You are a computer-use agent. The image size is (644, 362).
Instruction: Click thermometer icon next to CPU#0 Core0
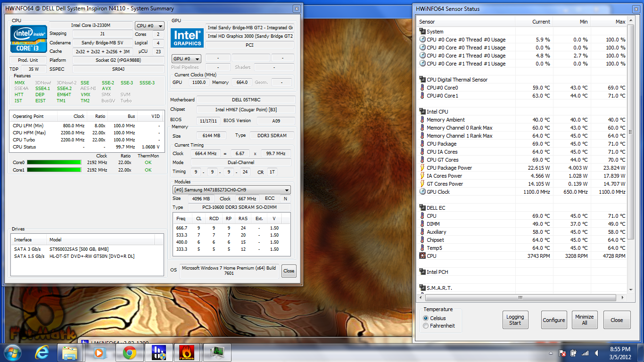point(422,88)
